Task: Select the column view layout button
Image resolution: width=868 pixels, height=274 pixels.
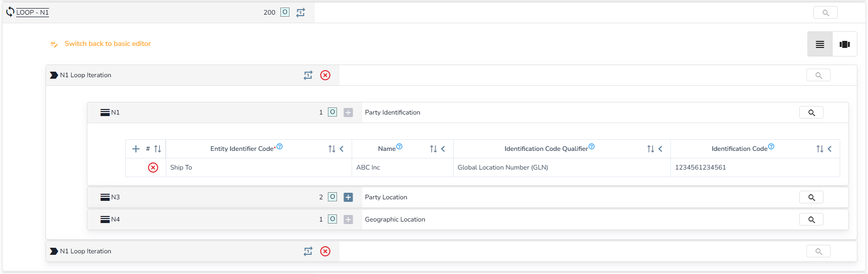Action: 845,44
